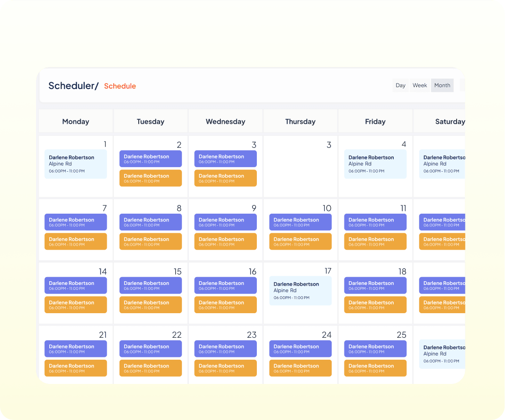Open the purple shift card on Monday the 21st

76,349
